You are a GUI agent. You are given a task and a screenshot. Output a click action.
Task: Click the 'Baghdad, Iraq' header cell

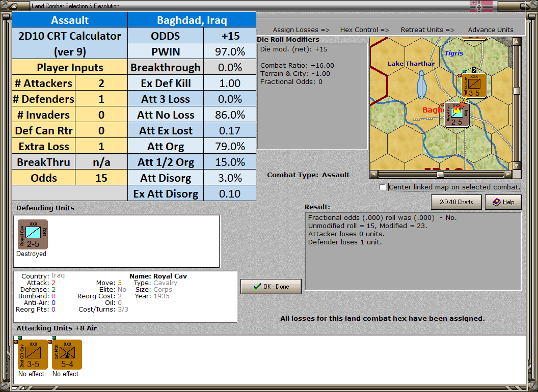tap(192, 20)
